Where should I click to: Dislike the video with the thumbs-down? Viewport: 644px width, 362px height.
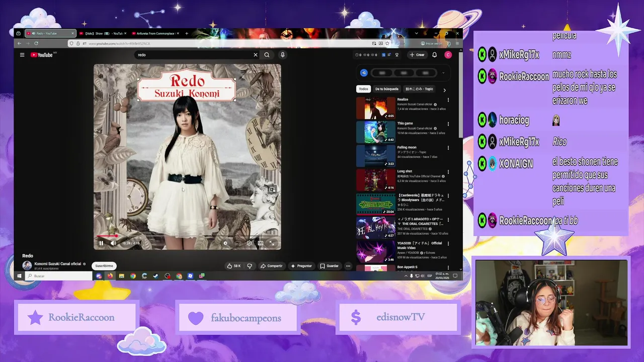tap(250, 266)
